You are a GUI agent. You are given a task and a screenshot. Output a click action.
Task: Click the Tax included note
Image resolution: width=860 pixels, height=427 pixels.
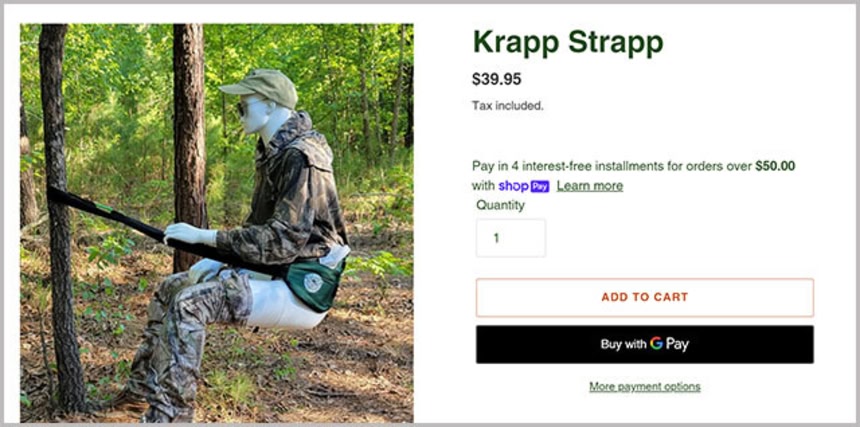click(x=507, y=105)
